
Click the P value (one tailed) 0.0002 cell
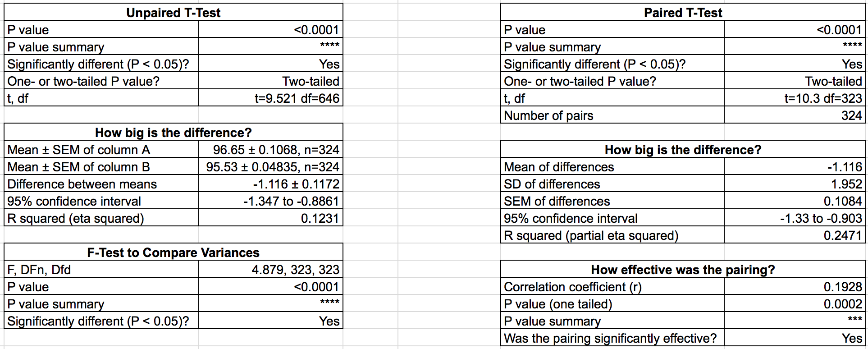tap(843, 304)
